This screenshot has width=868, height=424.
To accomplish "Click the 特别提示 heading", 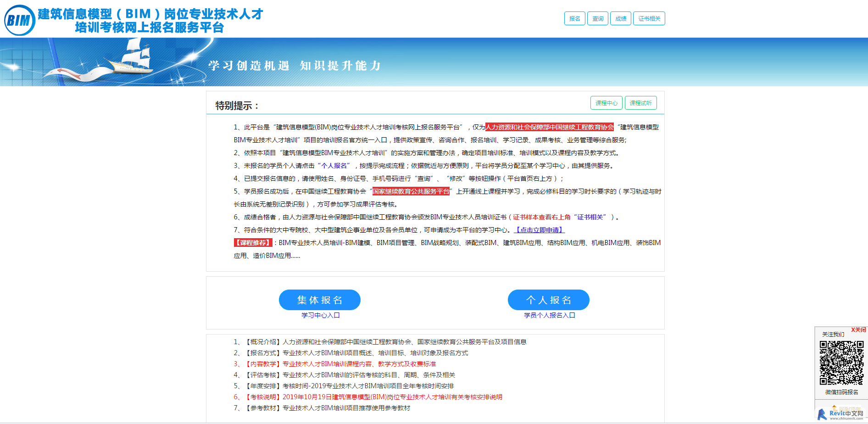I will 237,106.
